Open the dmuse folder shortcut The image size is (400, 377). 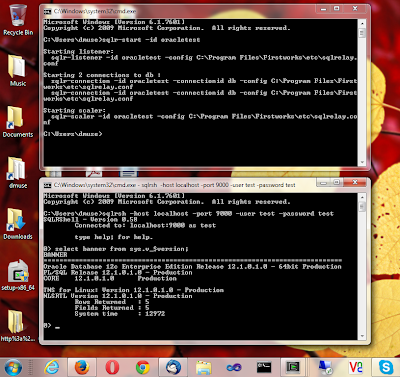pos(17,173)
